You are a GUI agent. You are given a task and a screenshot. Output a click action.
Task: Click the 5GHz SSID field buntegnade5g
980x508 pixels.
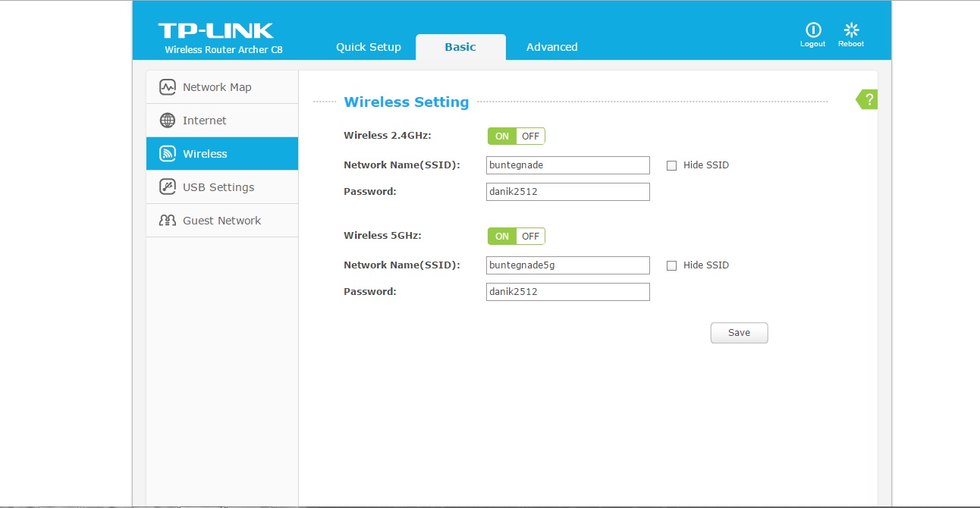[568, 265]
